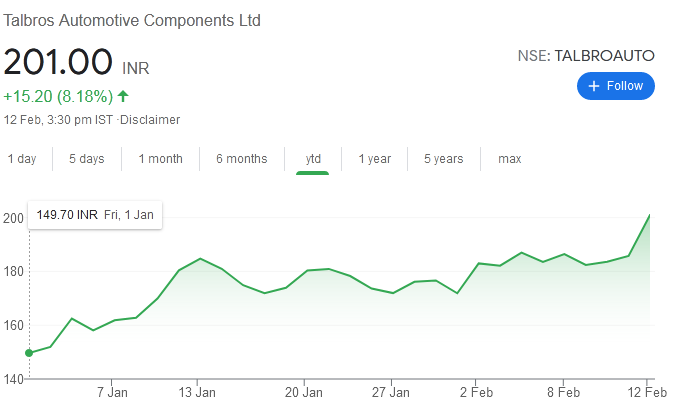Switch to the 1 day range tab
This screenshot has width=675, height=402.
tap(22, 159)
